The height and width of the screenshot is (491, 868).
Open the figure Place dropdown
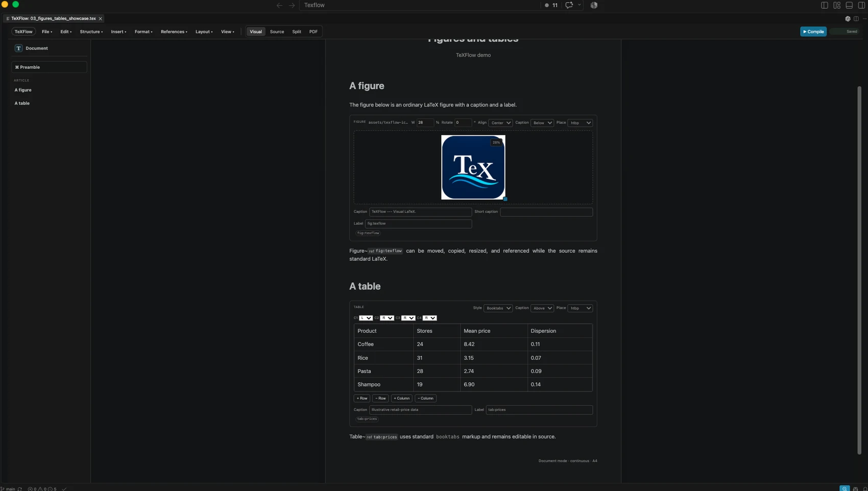[580, 122]
